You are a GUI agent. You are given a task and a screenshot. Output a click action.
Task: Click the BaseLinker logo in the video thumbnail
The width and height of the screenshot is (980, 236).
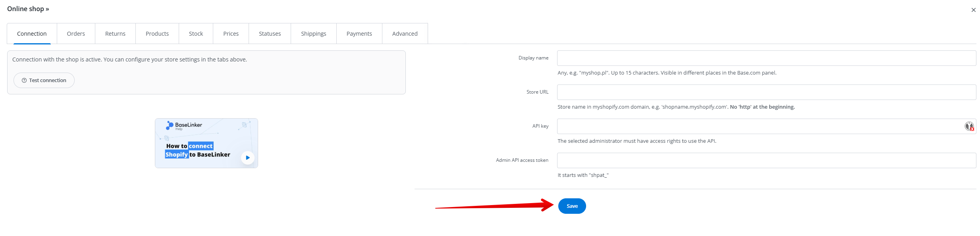click(x=184, y=125)
